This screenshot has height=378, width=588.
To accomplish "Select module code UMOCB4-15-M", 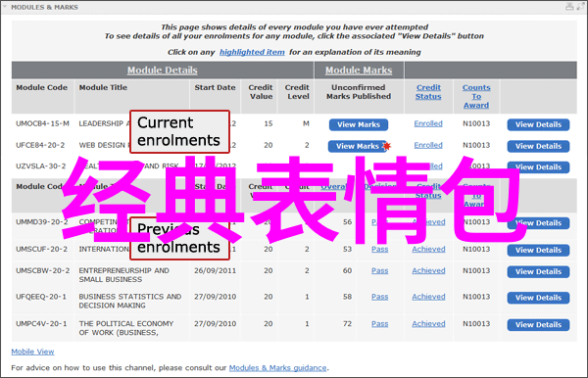I will [42, 123].
